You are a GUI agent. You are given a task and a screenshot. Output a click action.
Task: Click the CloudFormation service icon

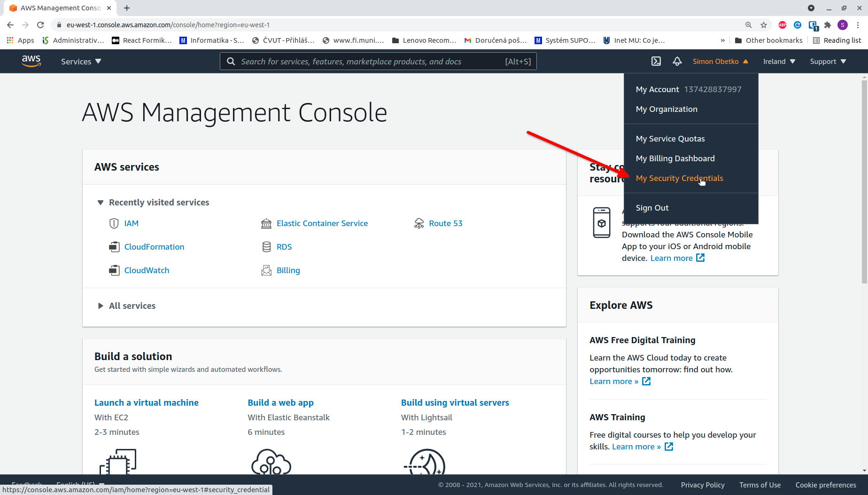point(114,247)
